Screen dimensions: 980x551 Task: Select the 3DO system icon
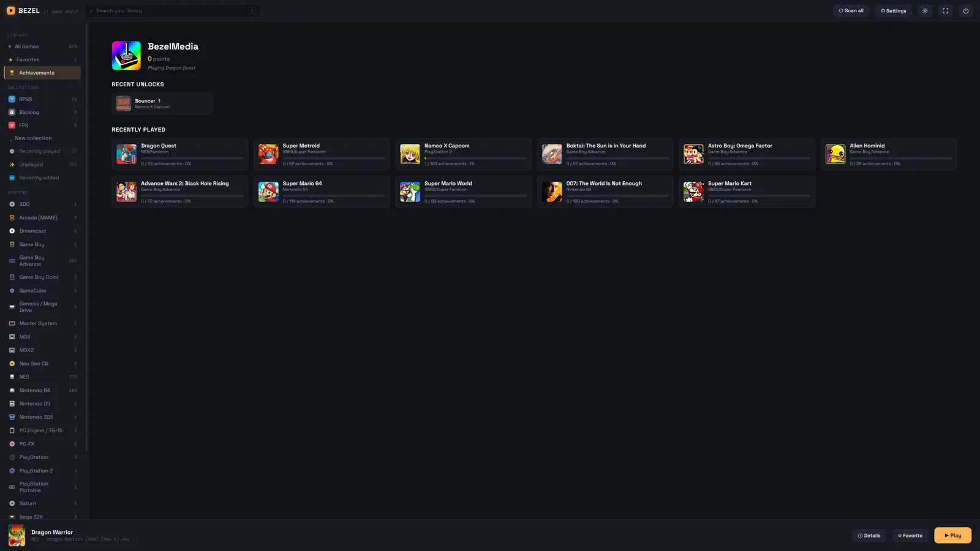click(12, 204)
